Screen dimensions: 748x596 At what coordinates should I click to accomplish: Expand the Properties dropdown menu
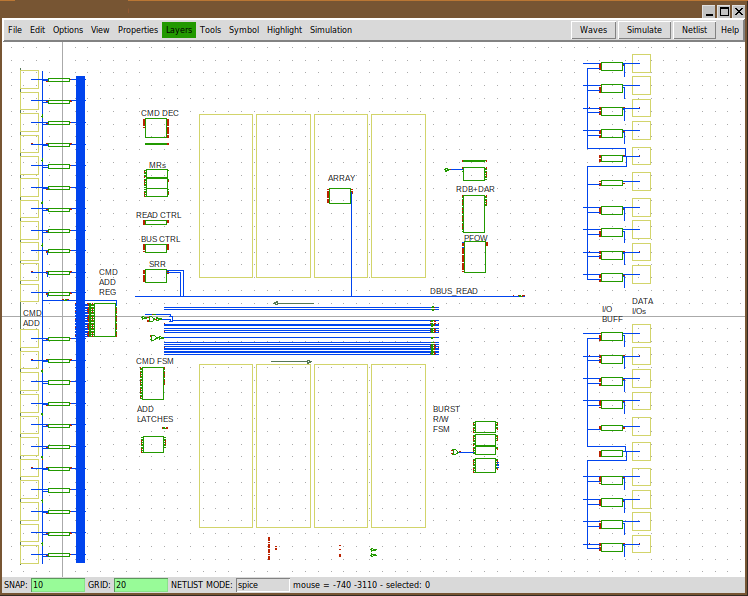(138, 30)
